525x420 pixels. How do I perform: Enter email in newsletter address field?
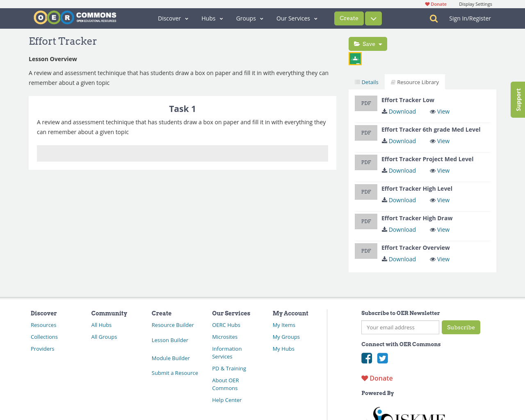coord(400,327)
